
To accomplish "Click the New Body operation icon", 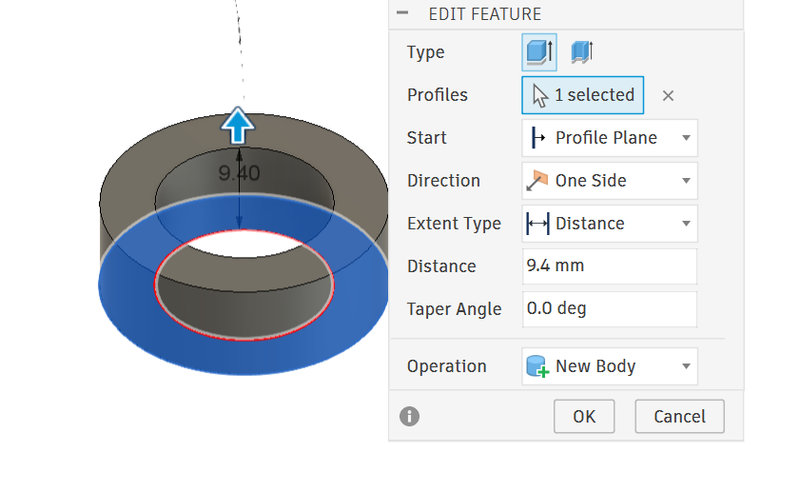I will tap(538, 367).
